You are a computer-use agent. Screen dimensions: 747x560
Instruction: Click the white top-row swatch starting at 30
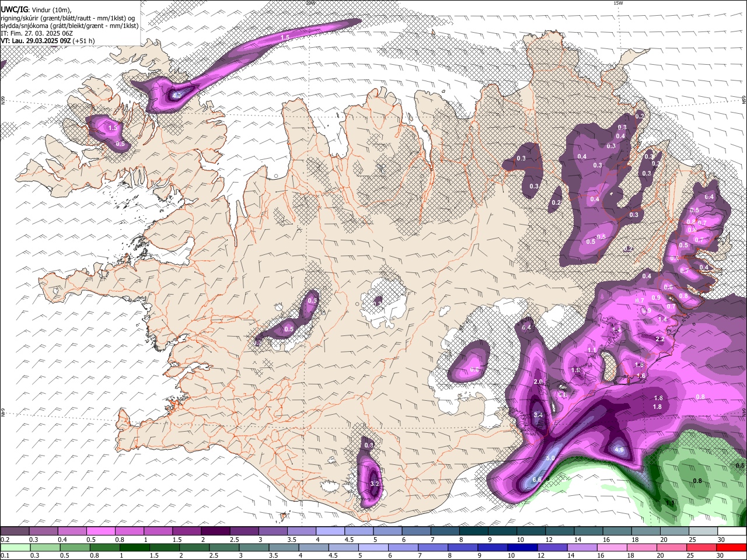(x=732, y=531)
